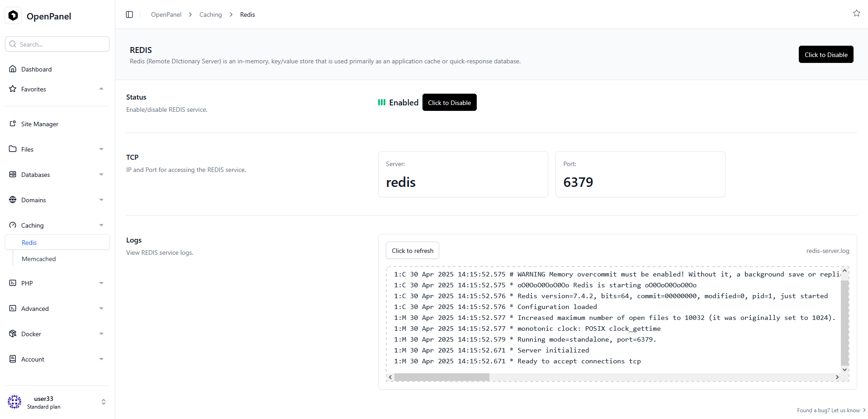Switch to the Memcached page
868x419 pixels.
38,258
